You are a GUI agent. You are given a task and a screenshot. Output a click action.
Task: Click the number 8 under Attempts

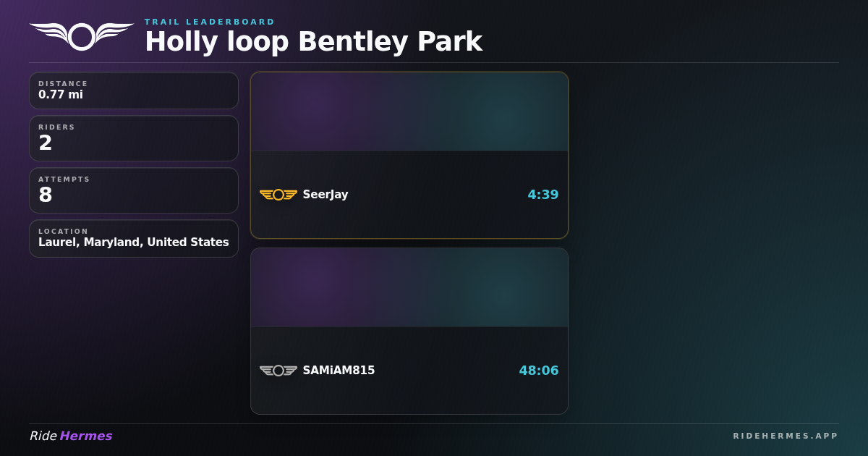[x=46, y=195]
